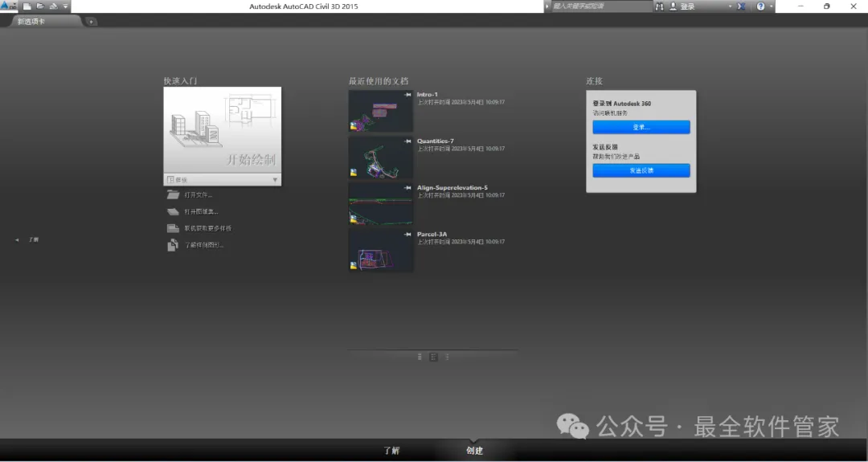Open Autodesk Exchange Apps X icon
The width and height of the screenshot is (868, 462).
pos(741,6)
